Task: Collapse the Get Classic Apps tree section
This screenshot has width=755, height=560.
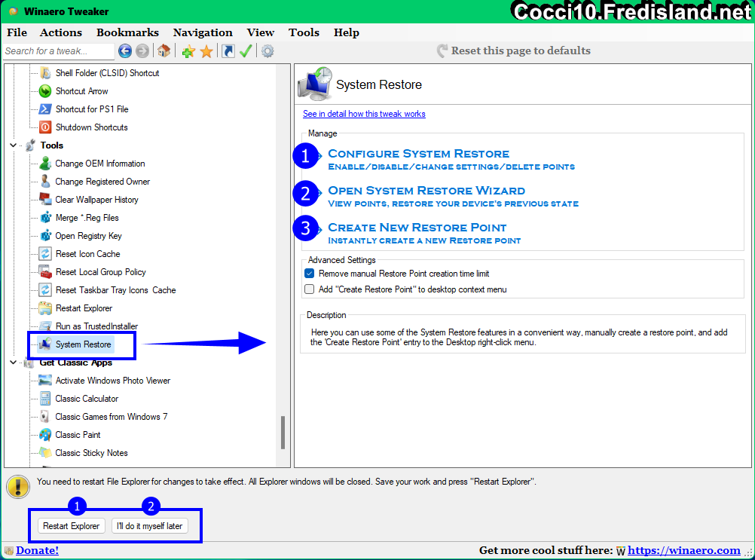Action: click(x=13, y=362)
